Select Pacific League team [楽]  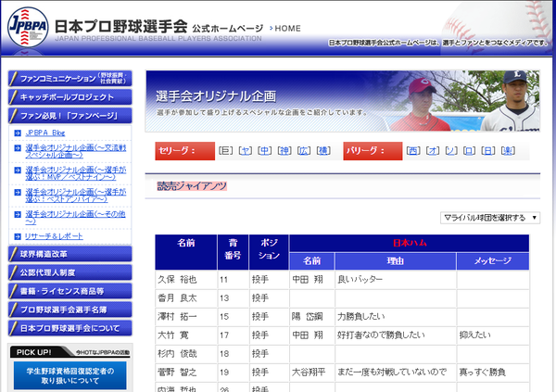[508, 151]
